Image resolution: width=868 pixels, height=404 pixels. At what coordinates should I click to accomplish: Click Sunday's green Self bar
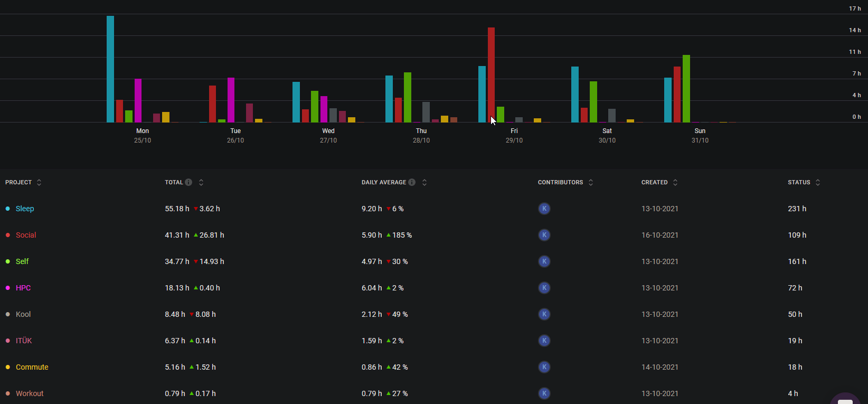pyautogui.click(x=686, y=89)
